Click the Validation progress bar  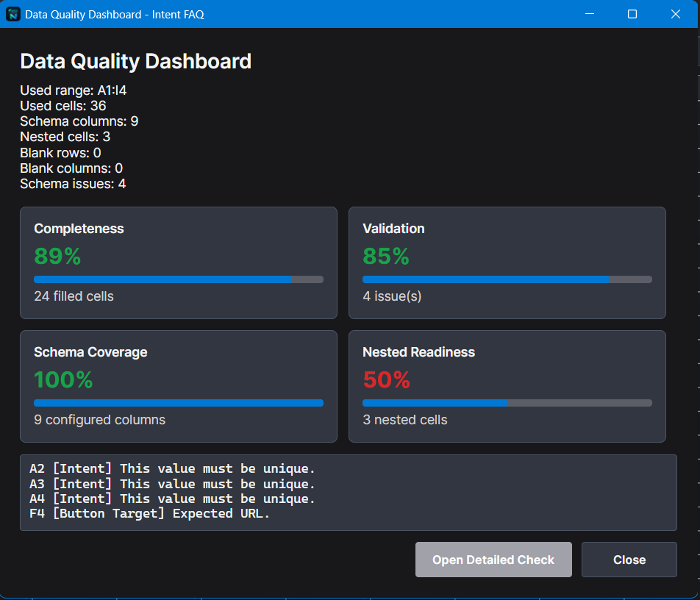(x=507, y=279)
